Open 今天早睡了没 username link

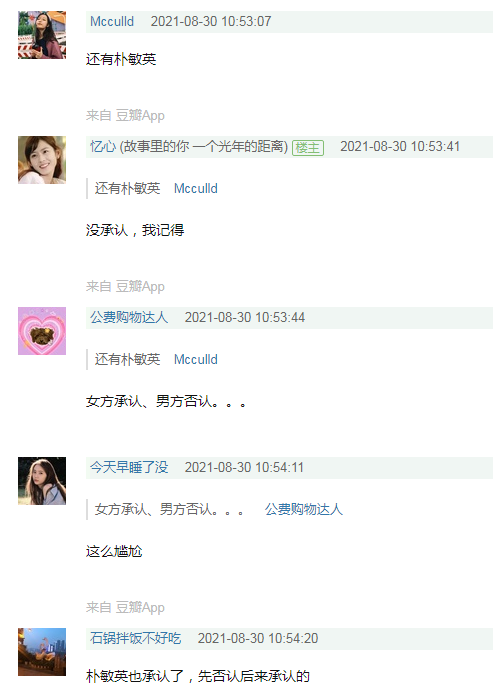click(x=129, y=467)
